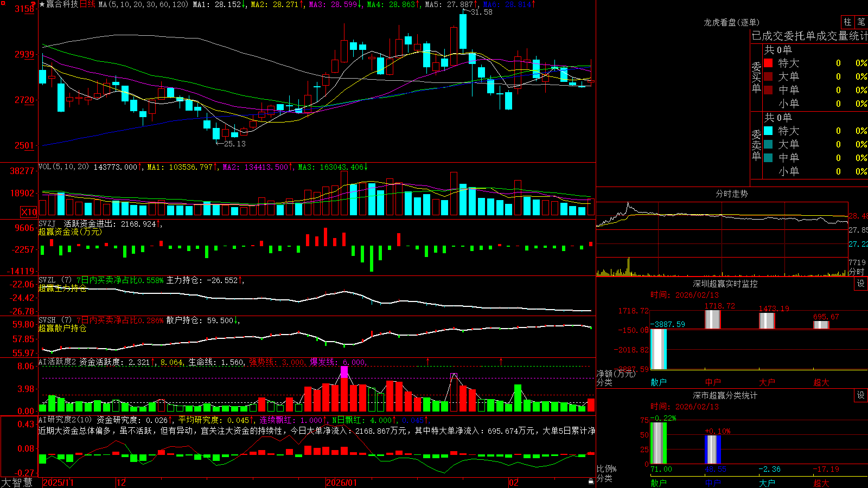Click the 中户 bar showing 1718.72
The image size is (868, 488).
pos(713,319)
